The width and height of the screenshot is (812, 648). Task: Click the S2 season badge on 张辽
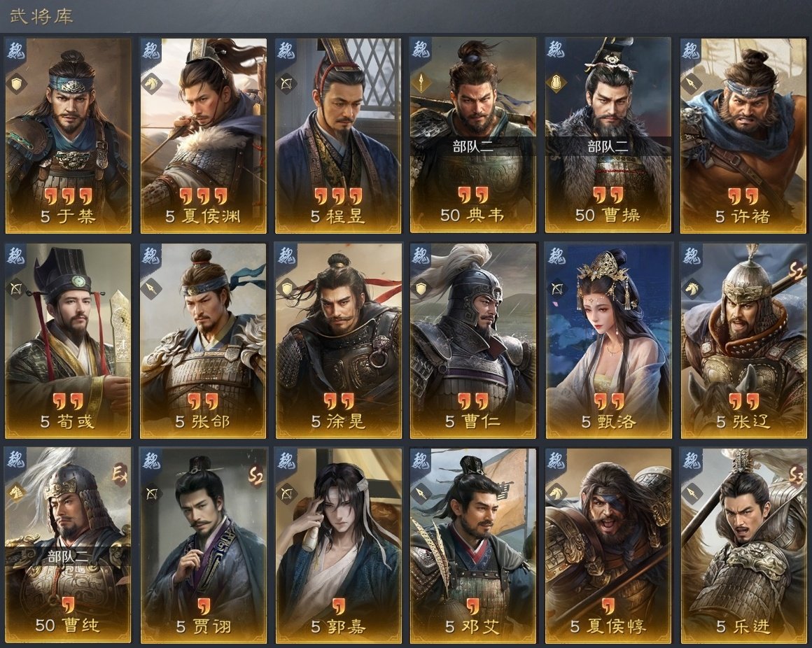[795, 270]
